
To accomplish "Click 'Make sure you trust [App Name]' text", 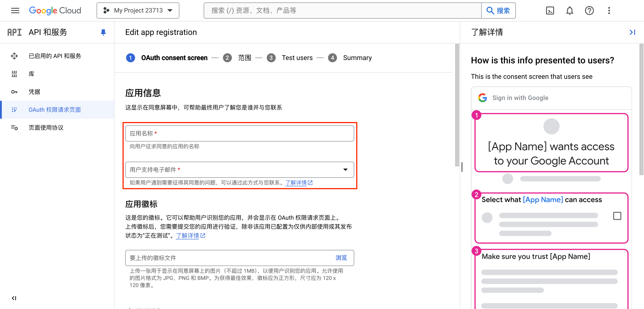I will (x=536, y=256).
